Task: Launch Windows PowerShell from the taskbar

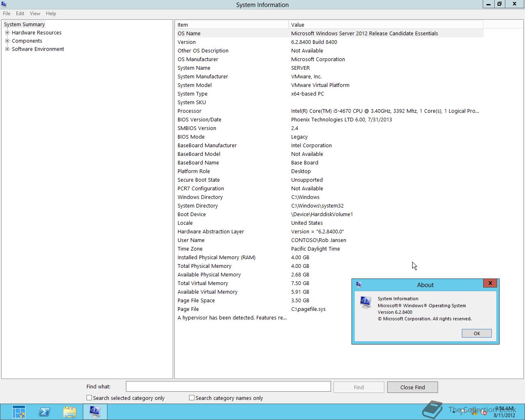Action: coord(44,412)
